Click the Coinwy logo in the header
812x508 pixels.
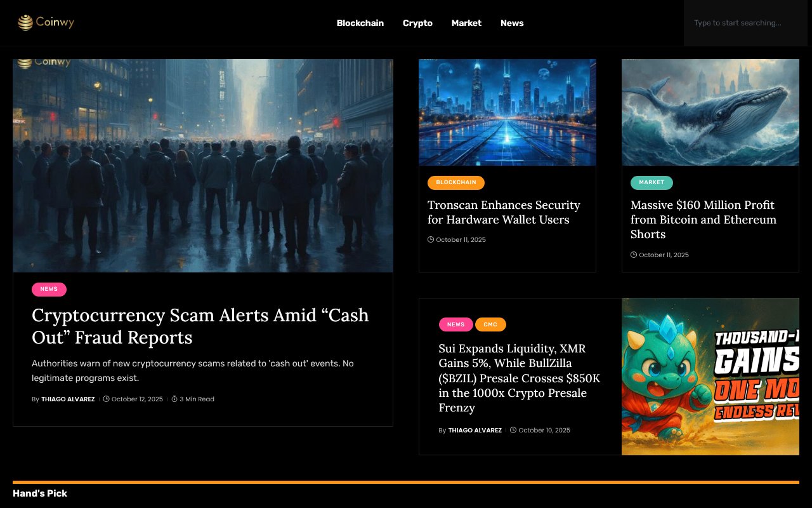click(x=46, y=22)
